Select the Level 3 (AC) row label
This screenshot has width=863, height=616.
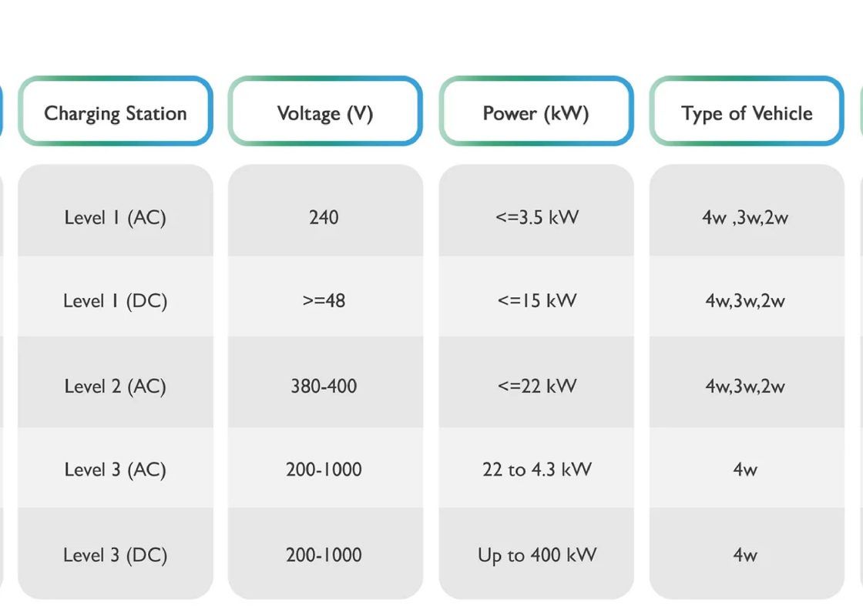(x=116, y=469)
